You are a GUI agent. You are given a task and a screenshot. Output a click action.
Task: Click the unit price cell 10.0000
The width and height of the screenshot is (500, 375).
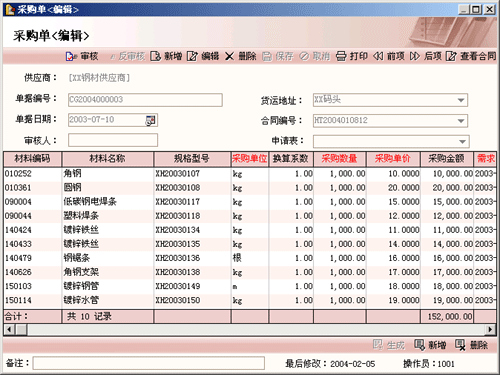click(x=393, y=174)
